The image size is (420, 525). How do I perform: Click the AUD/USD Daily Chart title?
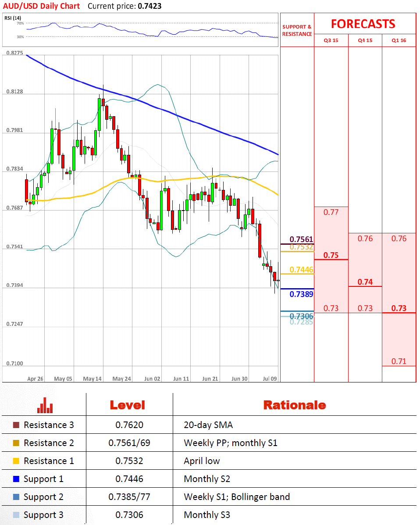click(x=42, y=6)
